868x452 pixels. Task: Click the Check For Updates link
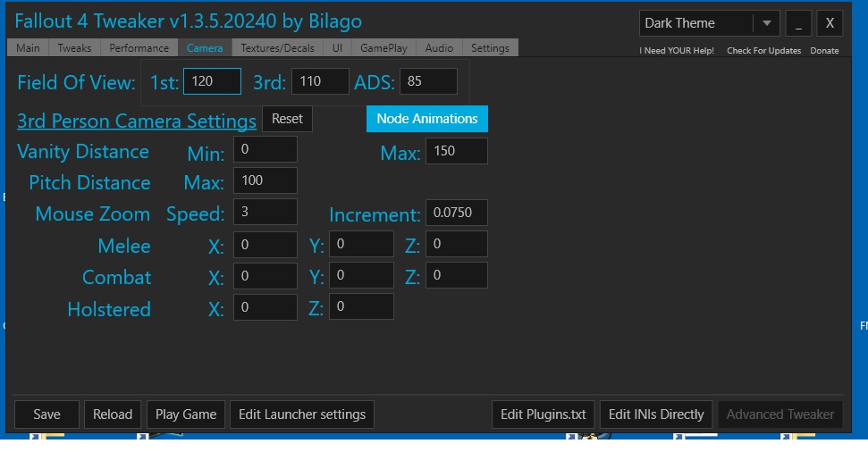pyautogui.click(x=763, y=51)
